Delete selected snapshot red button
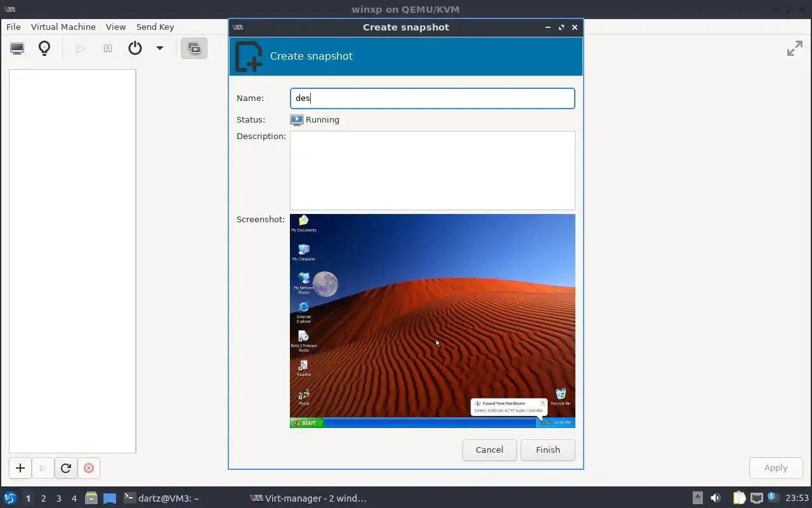812x508 pixels. pyautogui.click(x=89, y=468)
